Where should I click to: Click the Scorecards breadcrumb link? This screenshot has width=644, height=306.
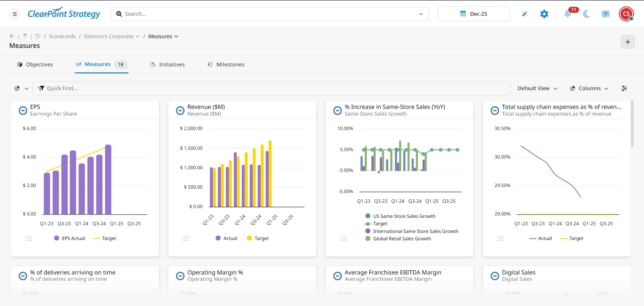[x=62, y=37]
